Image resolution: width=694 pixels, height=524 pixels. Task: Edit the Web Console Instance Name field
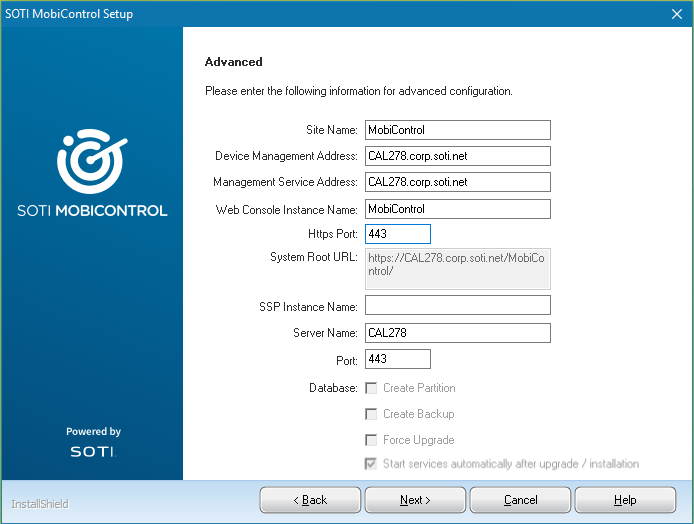pyautogui.click(x=457, y=209)
